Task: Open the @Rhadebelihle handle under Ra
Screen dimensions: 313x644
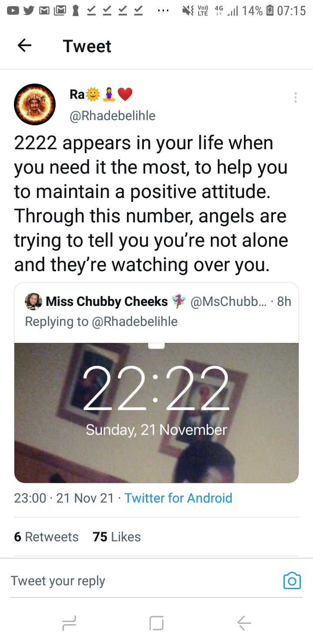Action: click(113, 115)
